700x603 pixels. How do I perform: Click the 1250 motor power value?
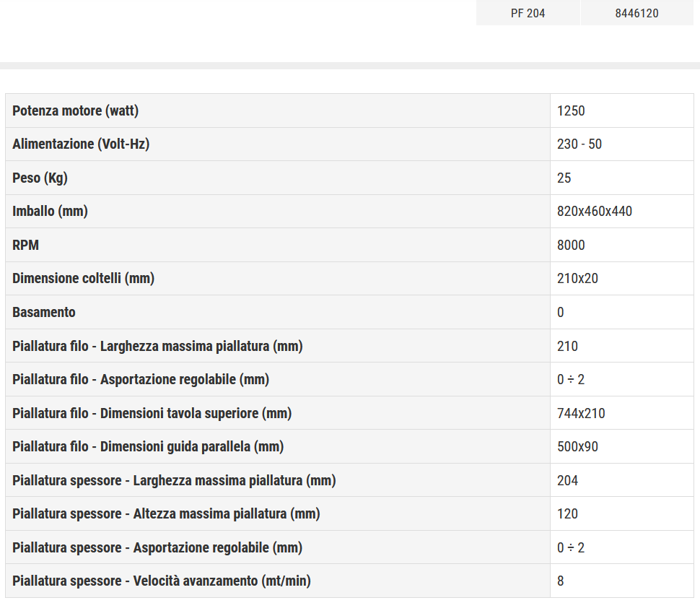pos(571,110)
